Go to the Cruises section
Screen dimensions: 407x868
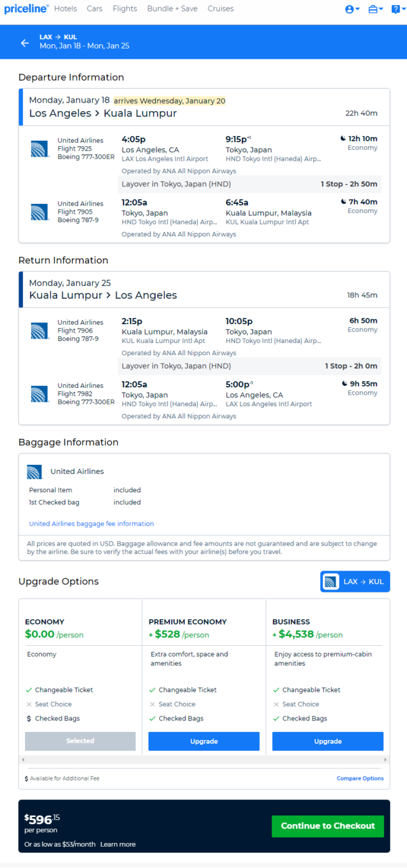point(221,8)
